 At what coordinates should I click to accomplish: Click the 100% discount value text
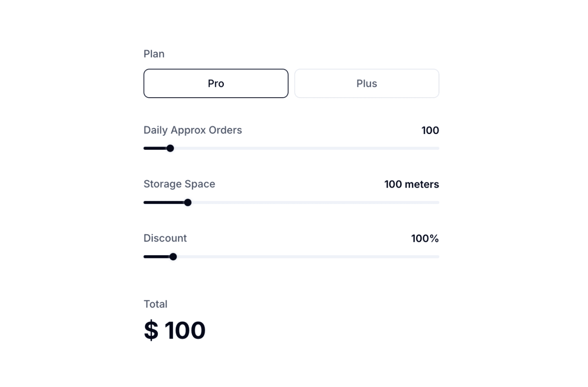click(425, 238)
